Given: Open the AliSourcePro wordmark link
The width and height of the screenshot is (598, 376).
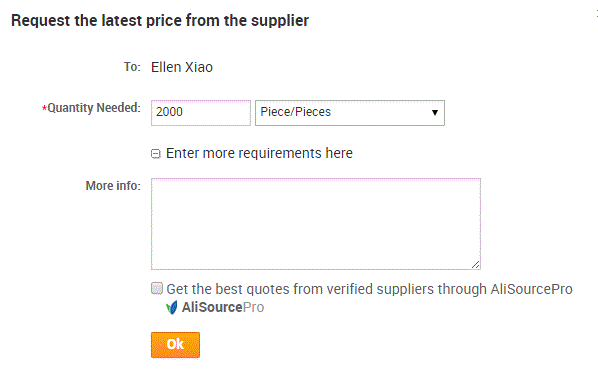Looking at the screenshot, I should tap(223, 307).
